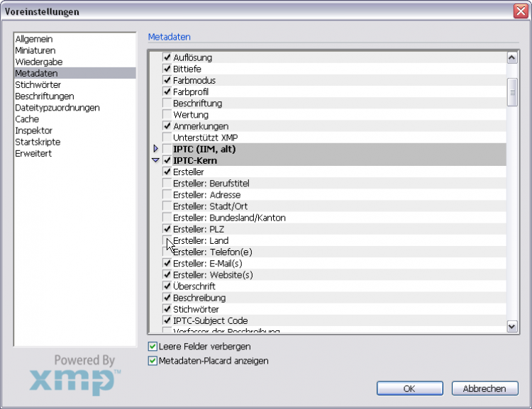Uncheck the Auflösung checkbox
Image resolution: width=532 pixels, height=409 pixels.
[x=167, y=57]
